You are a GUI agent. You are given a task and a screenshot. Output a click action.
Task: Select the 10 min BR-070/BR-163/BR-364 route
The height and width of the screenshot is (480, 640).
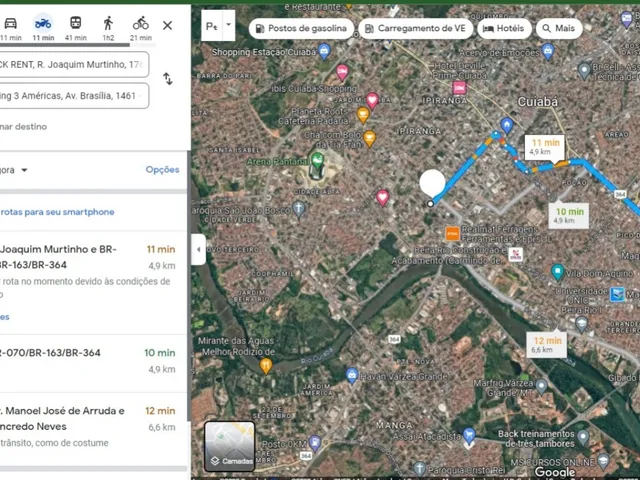tap(93, 363)
